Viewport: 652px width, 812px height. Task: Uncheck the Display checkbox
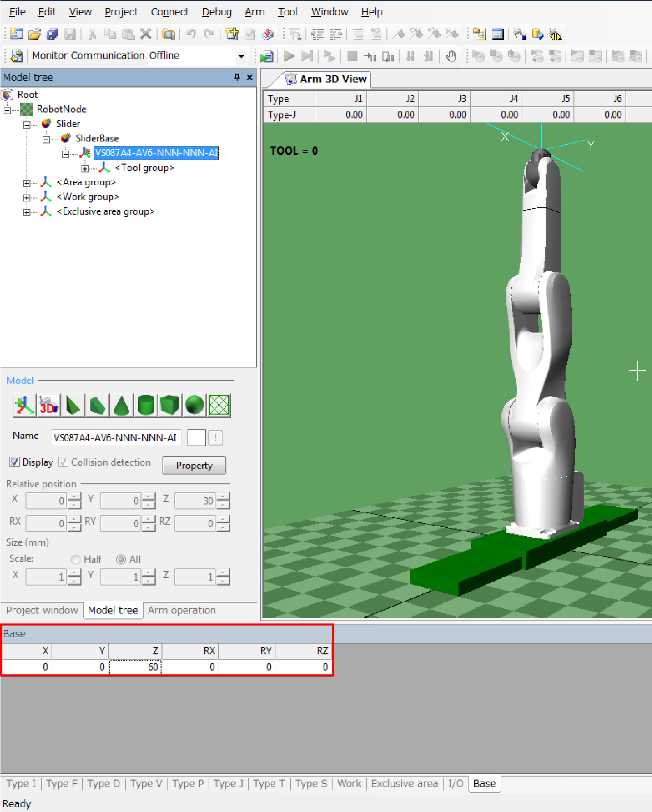coord(15,462)
